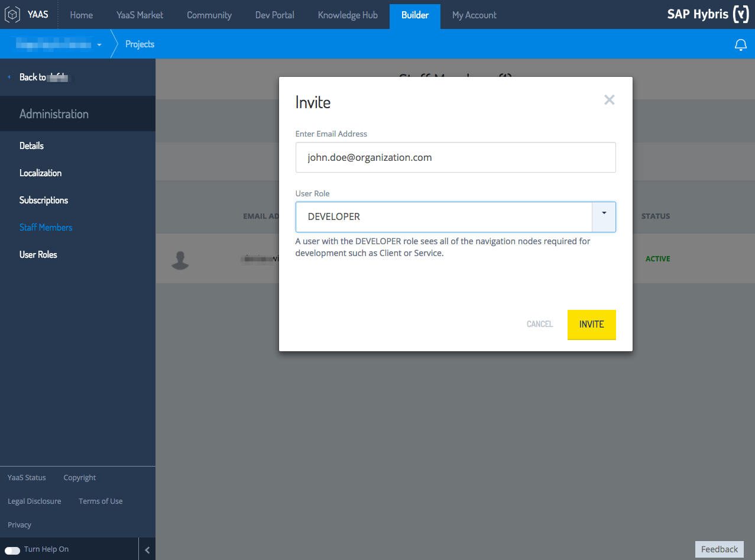Open the My Account tab

click(x=474, y=15)
